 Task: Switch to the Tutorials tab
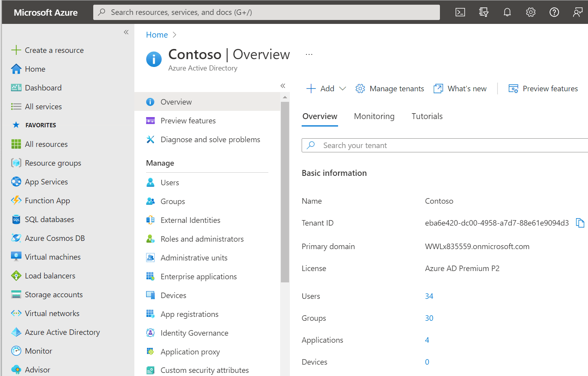[427, 116]
